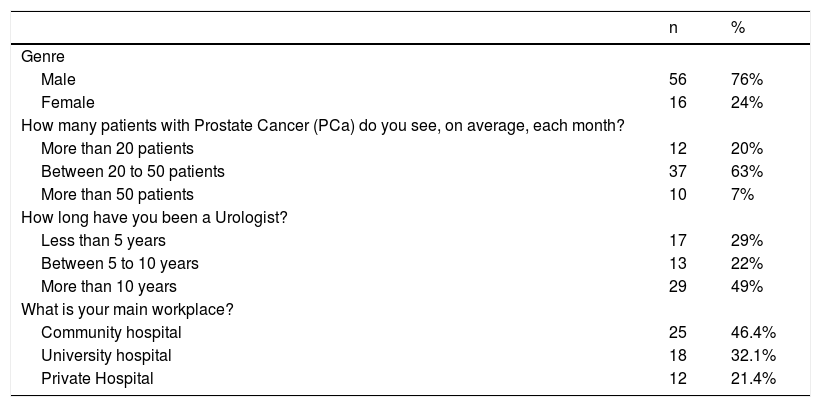The image size is (821, 407).
Task: Select the 'Genre' section heading
Action: pyautogui.click(x=42, y=56)
